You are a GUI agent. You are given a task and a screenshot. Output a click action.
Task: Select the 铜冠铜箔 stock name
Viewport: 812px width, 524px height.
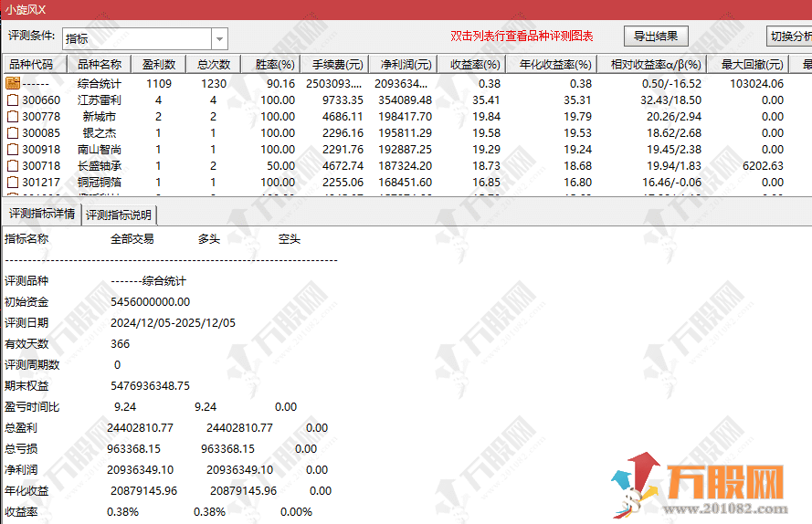click(x=100, y=183)
